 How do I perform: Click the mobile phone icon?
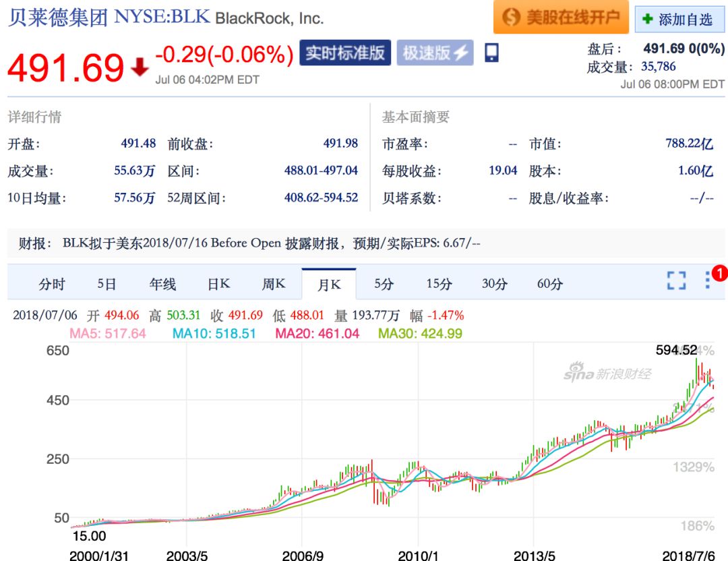[x=491, y=53]
